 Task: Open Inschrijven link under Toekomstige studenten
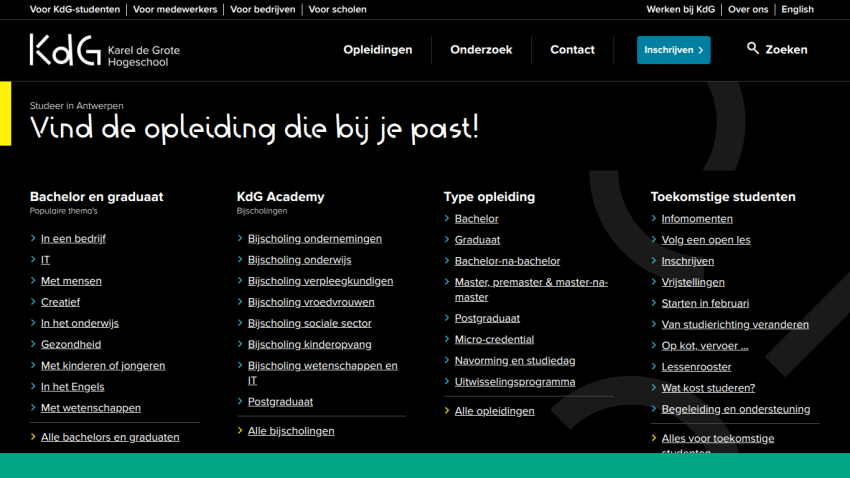pyautogui.click(x=688, y=261)
